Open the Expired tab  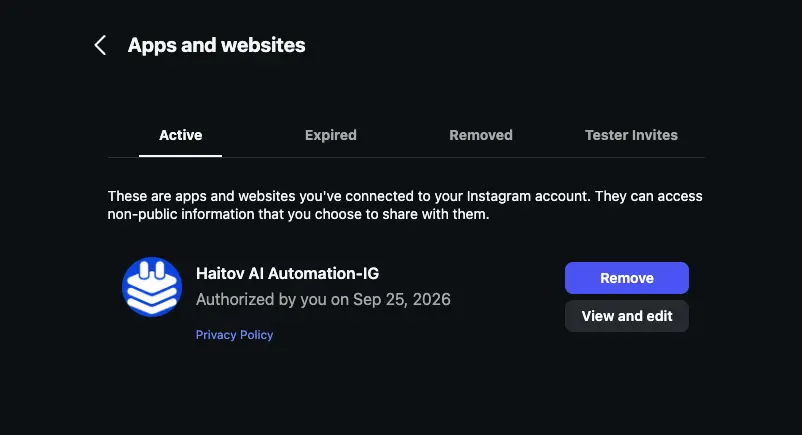pos(330,135)
